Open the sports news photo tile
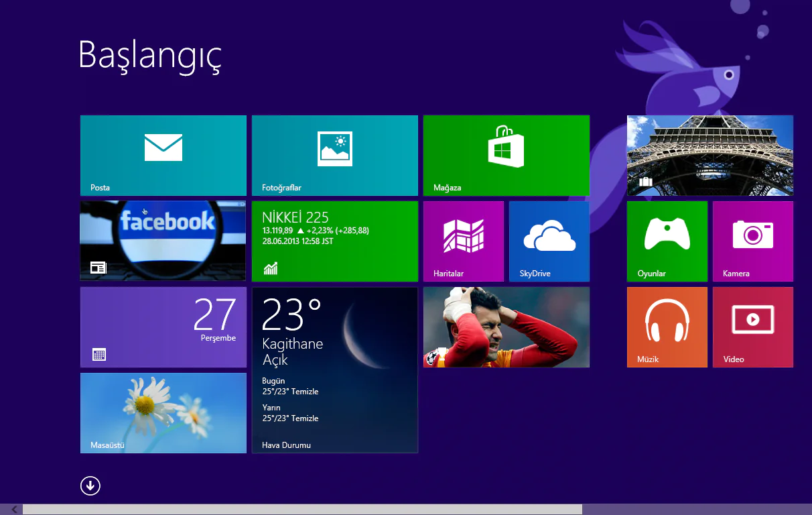Screen dimensions: 812x515 pos(506,327)
